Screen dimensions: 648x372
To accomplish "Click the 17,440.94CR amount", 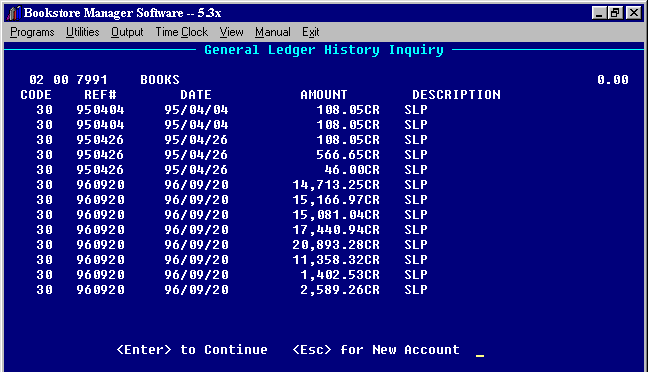I will 336,229.
